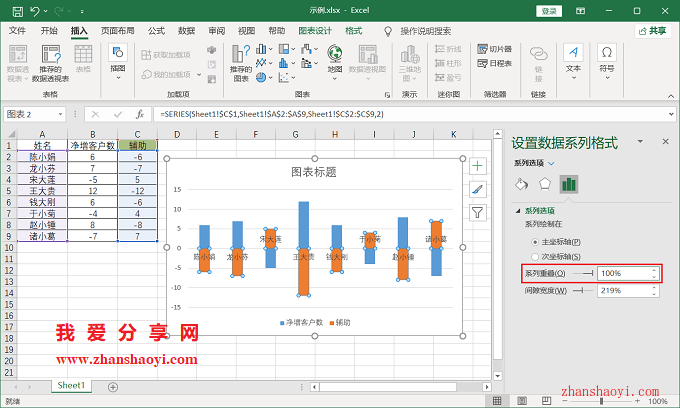Click the zoom slider in status bar

pyautogui.click(x=601, y=401)
